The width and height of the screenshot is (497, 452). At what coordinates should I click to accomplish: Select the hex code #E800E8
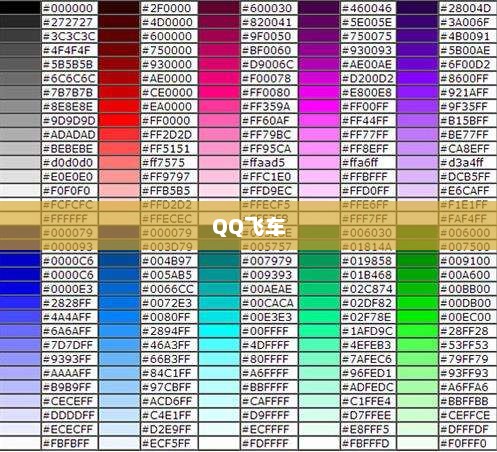click(367, 93)
